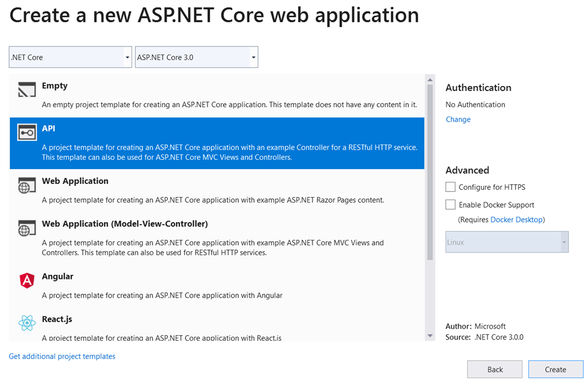The image size is (588, 382).
Task: Toggle Enable Docker Support checkbox
Action: [451, 205]
